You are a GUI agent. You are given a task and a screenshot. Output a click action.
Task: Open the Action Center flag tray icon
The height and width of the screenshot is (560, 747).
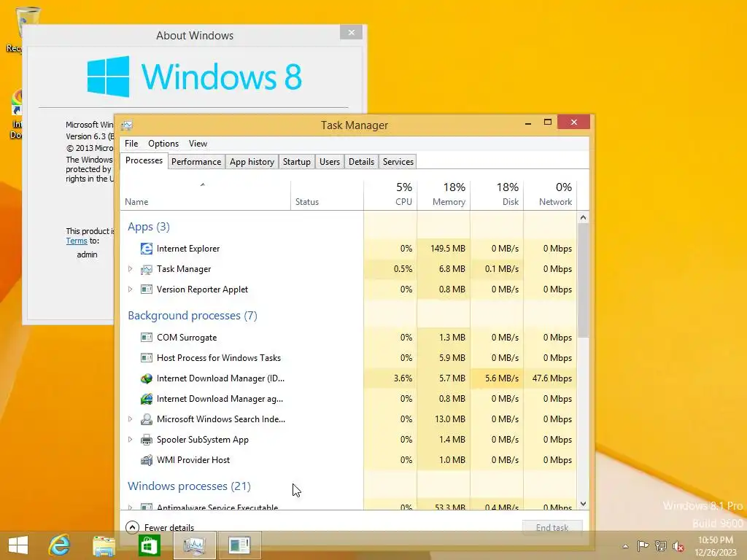pos(643,545)
